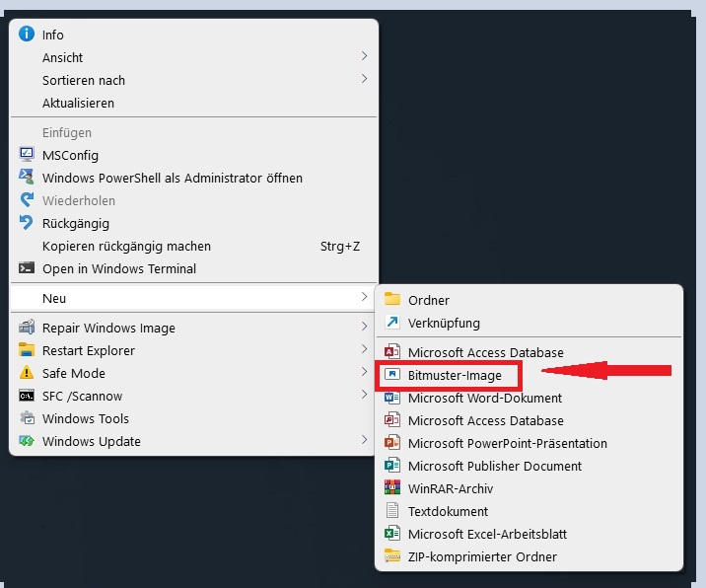Click the Verknüpfung label in submenu
The height and width of the screenshot is (588, 706).
point(444,323)
